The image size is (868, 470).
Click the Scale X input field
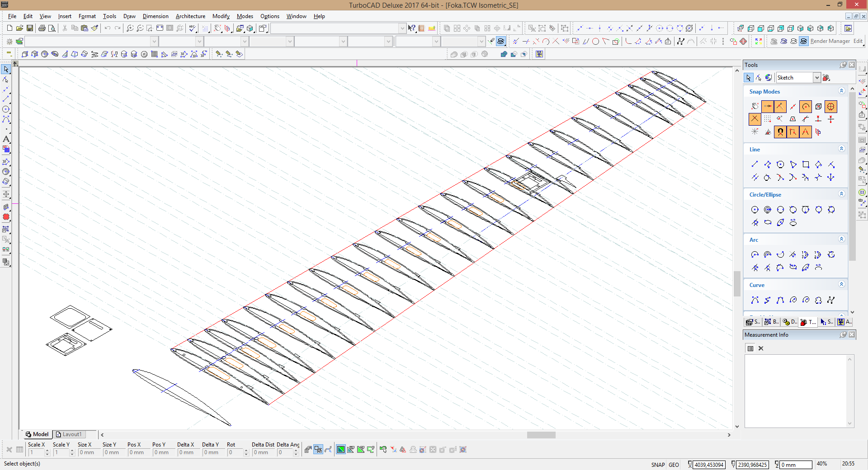pos(36,452)
